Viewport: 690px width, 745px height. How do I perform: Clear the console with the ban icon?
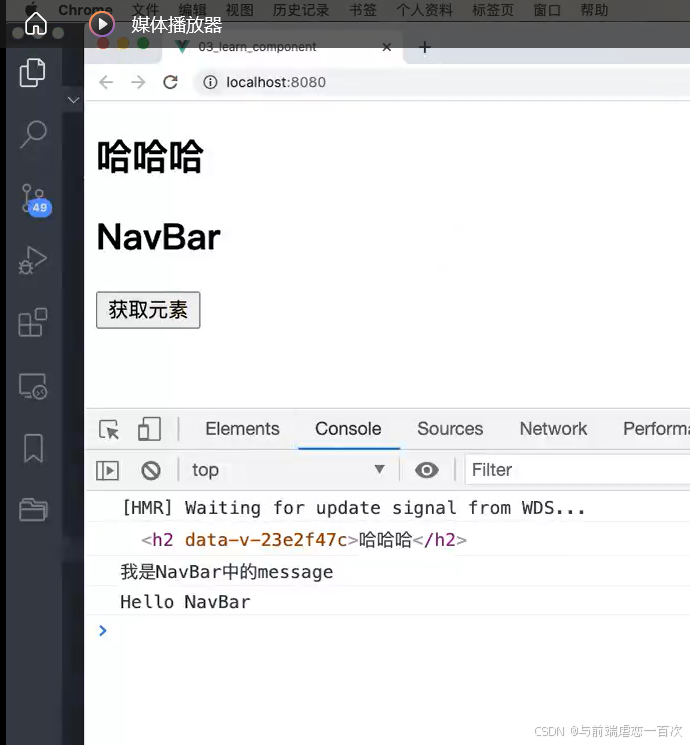[151, 470]
